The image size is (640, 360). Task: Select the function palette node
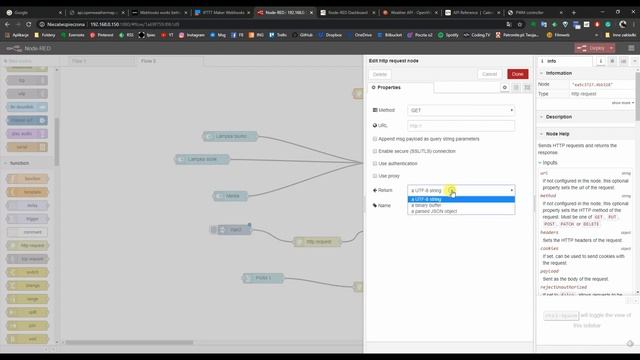27,179
